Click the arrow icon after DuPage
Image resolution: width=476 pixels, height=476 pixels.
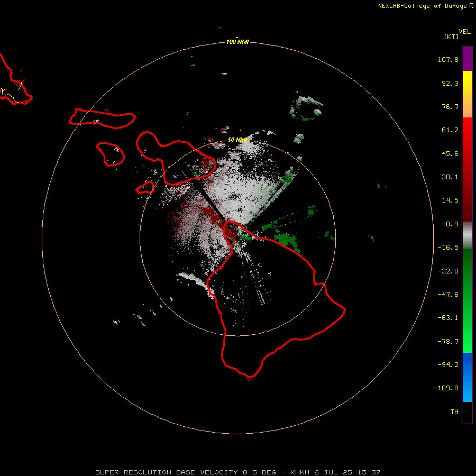click(x=471, y=6)
